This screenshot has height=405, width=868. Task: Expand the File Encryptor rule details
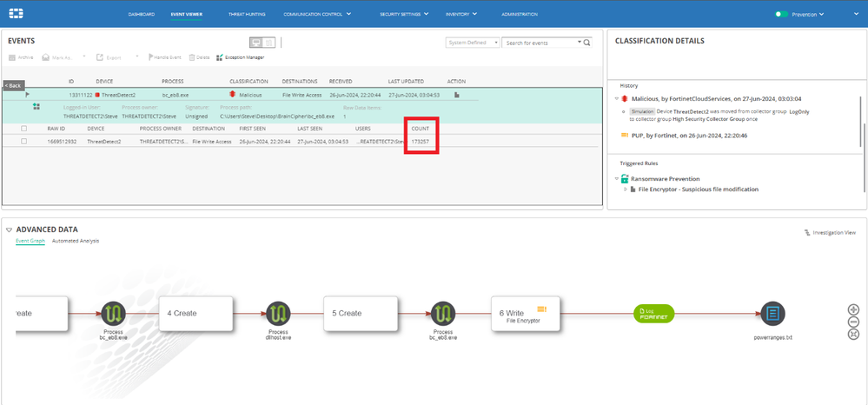[626, 189]
